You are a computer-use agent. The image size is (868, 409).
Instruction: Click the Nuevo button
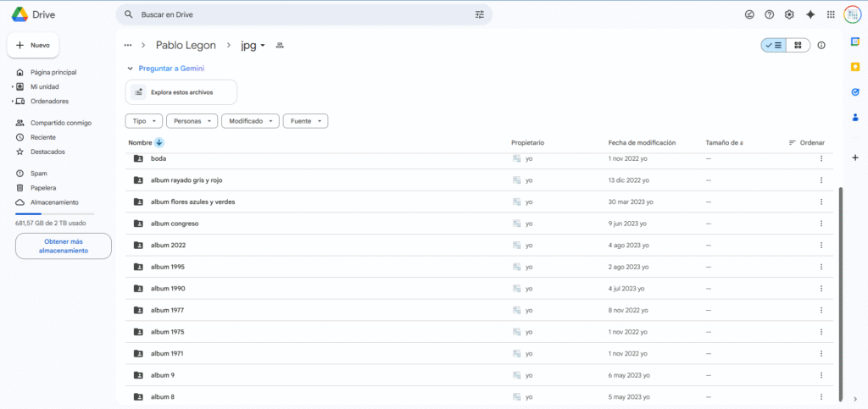pyautogui.click(x=33, y=46)
